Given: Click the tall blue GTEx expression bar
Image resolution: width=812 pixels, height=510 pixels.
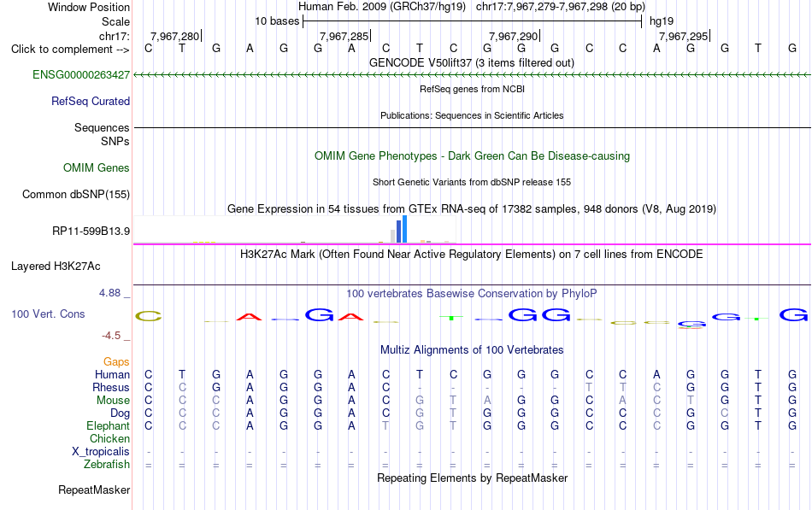Looking at the screenshot, I should pos(404,229).
